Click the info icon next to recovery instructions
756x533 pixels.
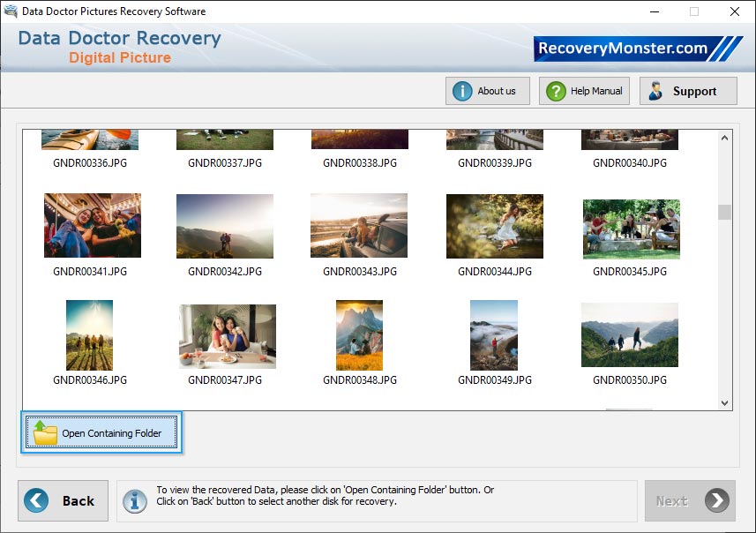click(134, 500)
